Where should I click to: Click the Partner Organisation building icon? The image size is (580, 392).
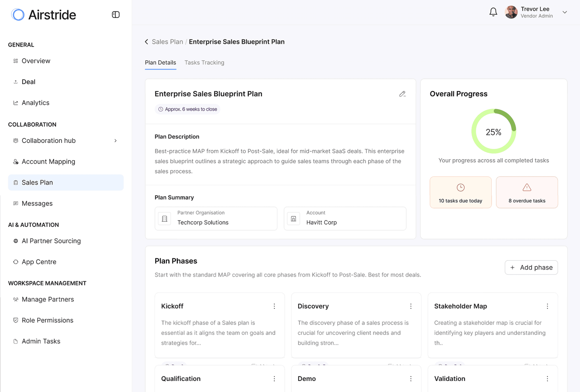point(165,219)
